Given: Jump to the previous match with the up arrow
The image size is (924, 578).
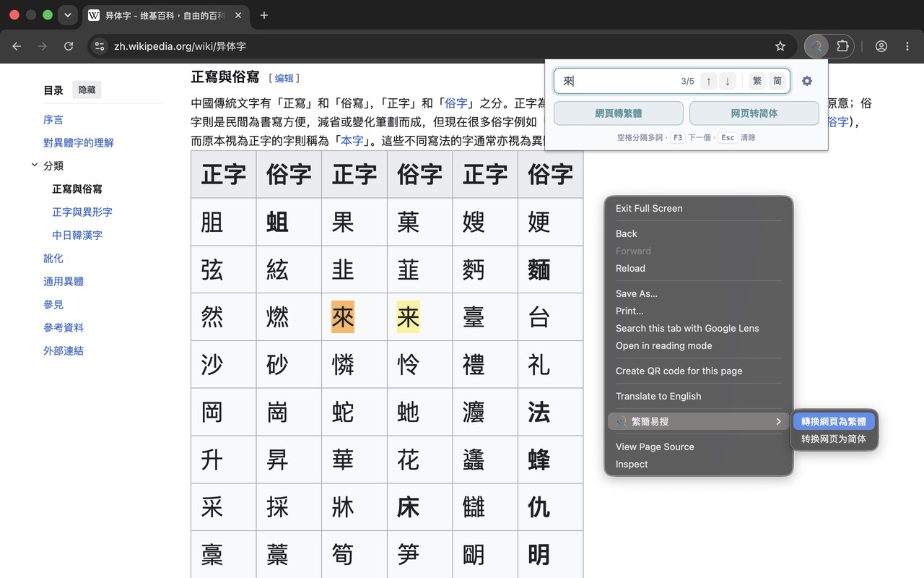Looking at the screenshot, I should coord(709,81).
